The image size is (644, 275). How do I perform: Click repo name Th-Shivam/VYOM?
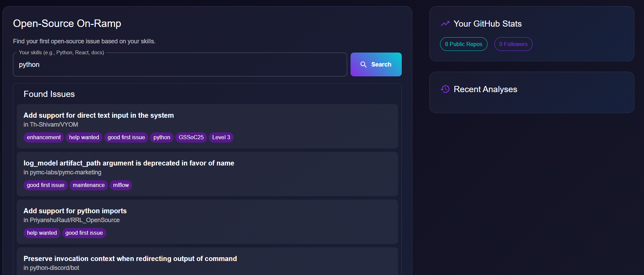pyautogui.click(x=54, y=125)
